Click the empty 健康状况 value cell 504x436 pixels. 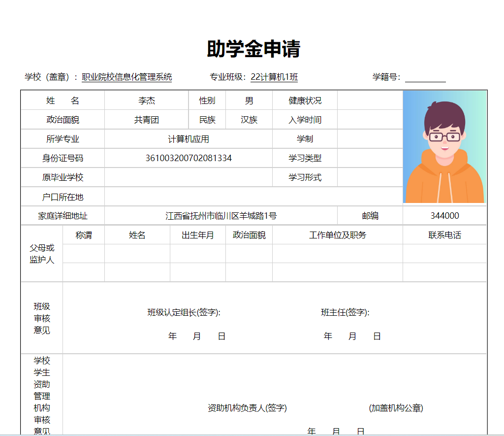click(370, 101)
